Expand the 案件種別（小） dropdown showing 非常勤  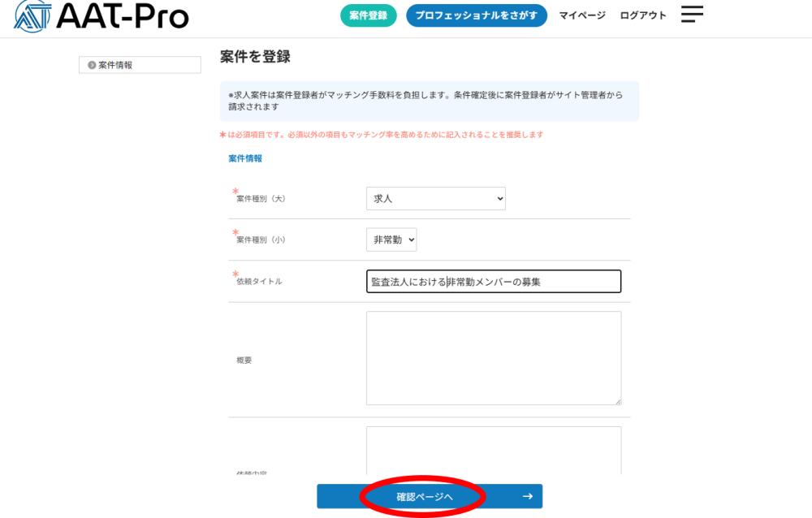point(391,240)
